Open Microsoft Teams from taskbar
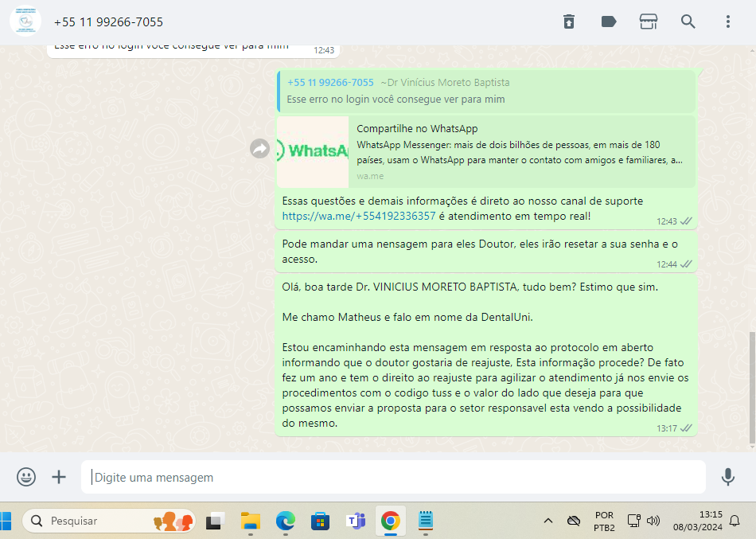The height and width of the screenshot is (539, 756). coord(356,521)
